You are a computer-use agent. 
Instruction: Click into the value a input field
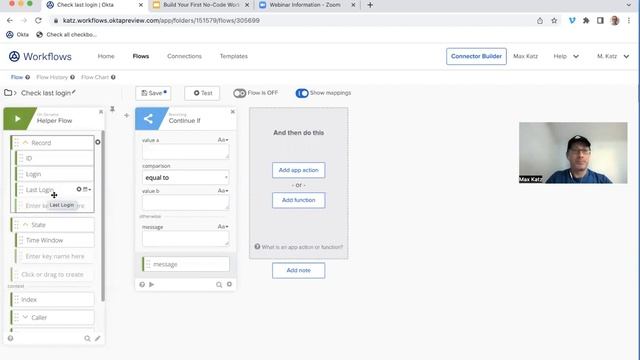(x=186, y=152)
